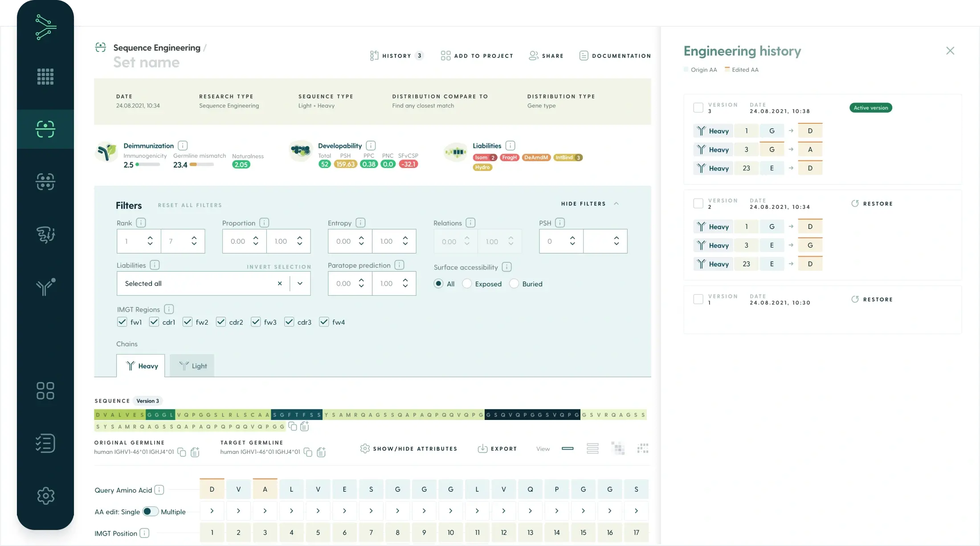This screenshot has height=546, width=980.
Task: Toggle the cdr1 region checkbox
Action: point(154,322)
